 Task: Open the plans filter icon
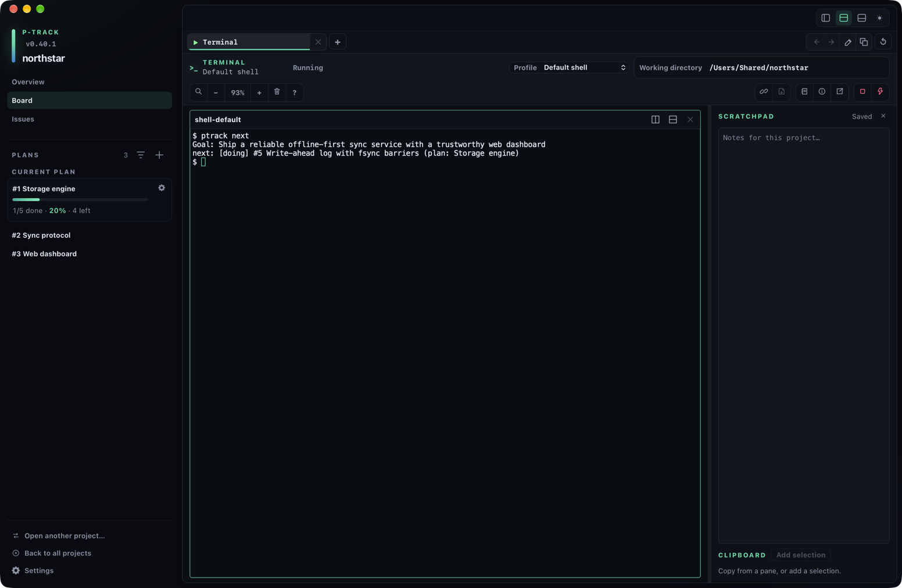click(x=141, y=155)
